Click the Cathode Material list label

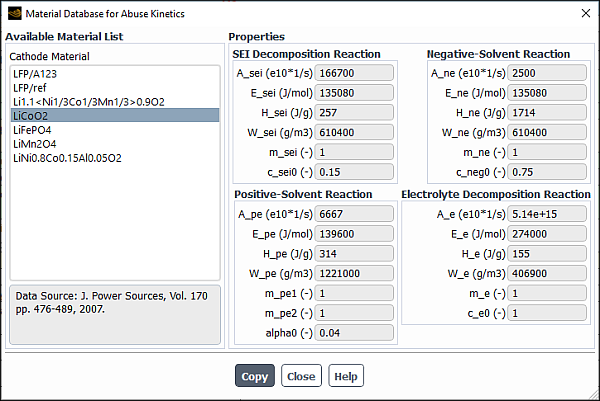pos(49,56)
